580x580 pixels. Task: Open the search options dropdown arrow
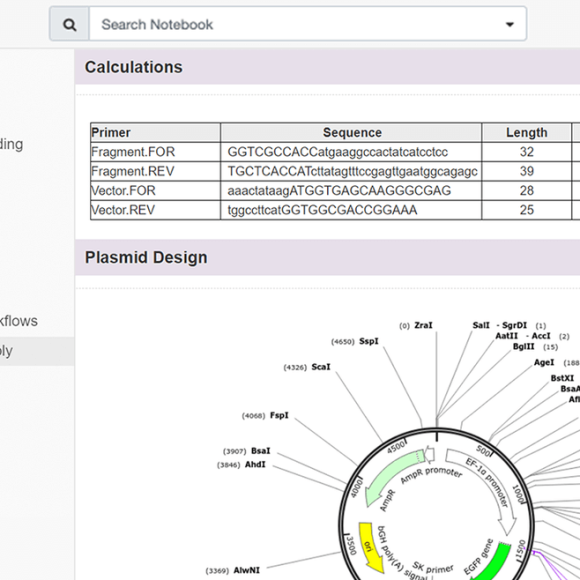[x=510, y=24]
